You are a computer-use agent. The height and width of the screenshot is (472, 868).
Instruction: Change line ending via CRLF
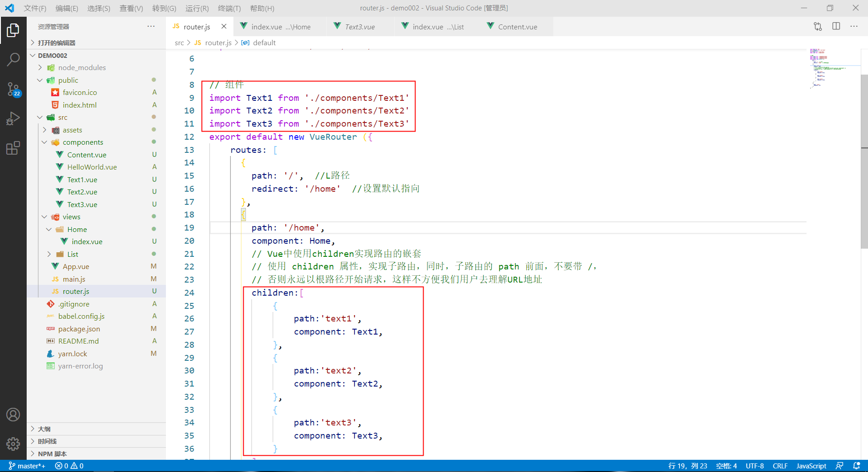coord(780,466)
